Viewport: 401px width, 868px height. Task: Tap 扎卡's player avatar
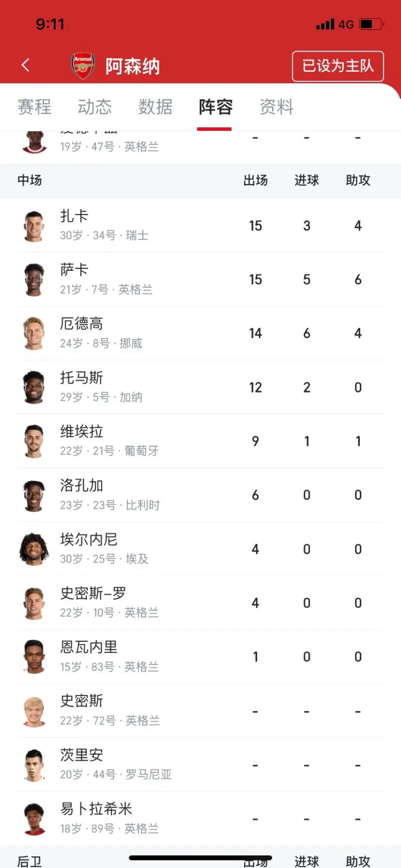[x=34, y=226]
